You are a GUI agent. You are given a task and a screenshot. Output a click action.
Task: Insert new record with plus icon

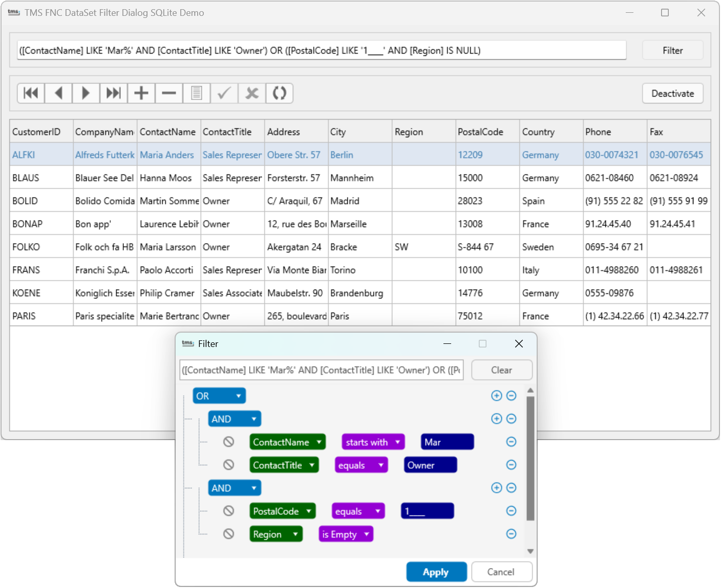tap(141, 93)
